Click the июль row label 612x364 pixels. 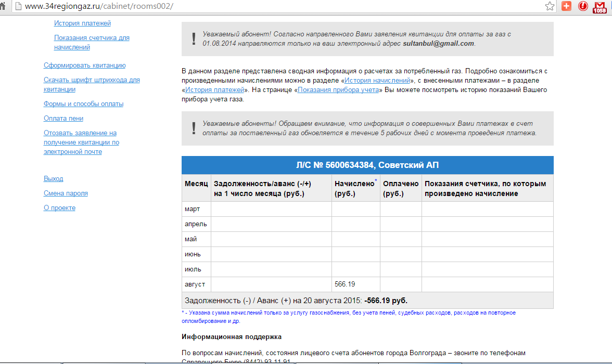point(193,269)
